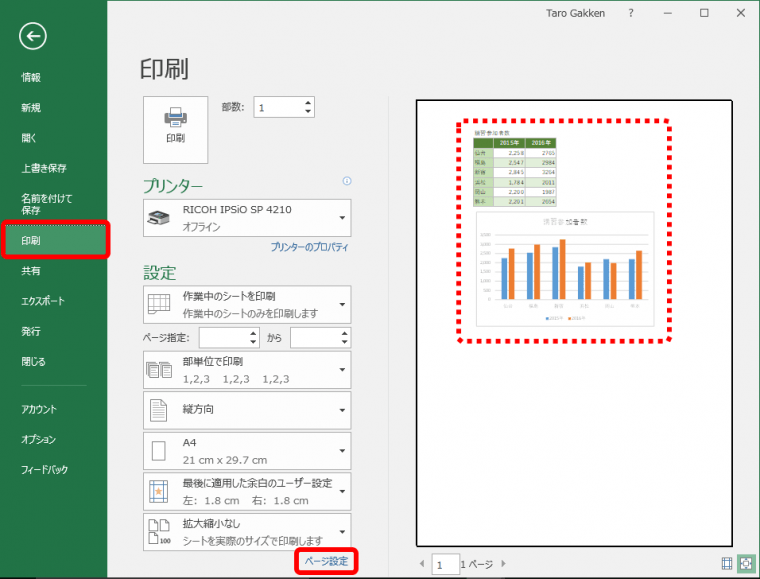
Task: Click the no scaling 100 icon
Action: coord(159,532)
